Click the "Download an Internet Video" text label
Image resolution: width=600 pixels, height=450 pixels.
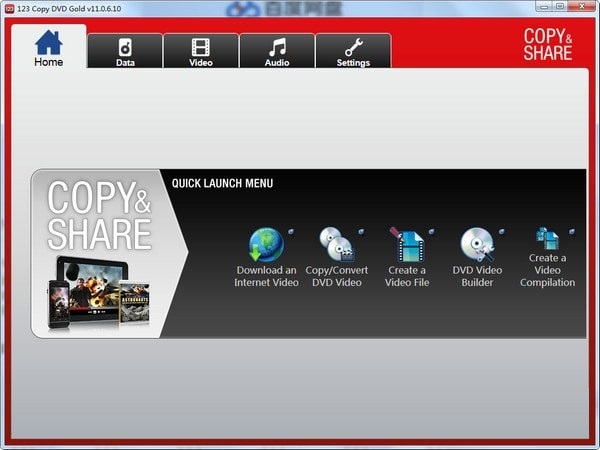(x=266, y=276)
